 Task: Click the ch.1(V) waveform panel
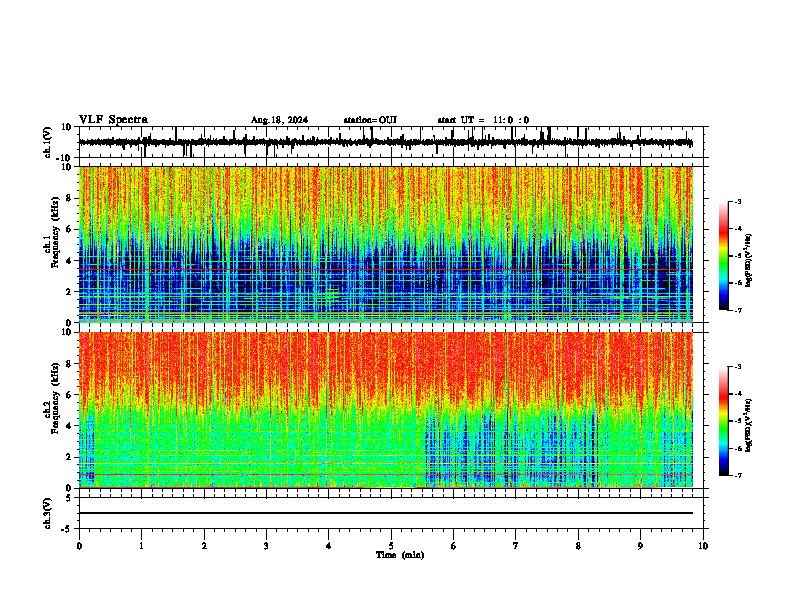390,142
